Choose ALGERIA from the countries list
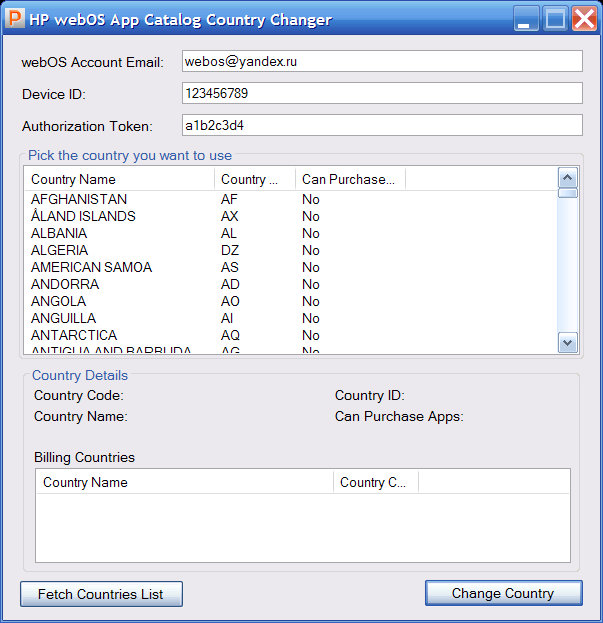Image resolution: width=603 pixels, height=623 pixels. pyautogui.click(x=59, y=250)
